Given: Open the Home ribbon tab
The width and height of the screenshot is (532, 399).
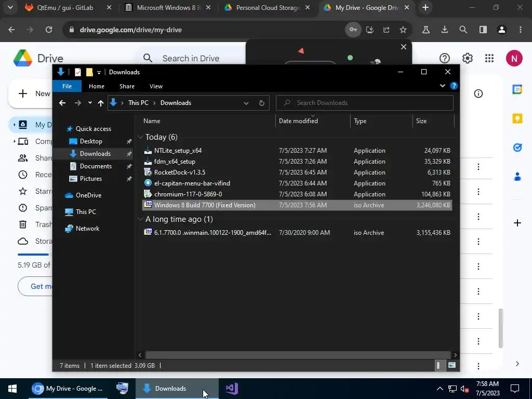Looking at the screenshot, I should [x=96, y=86].
